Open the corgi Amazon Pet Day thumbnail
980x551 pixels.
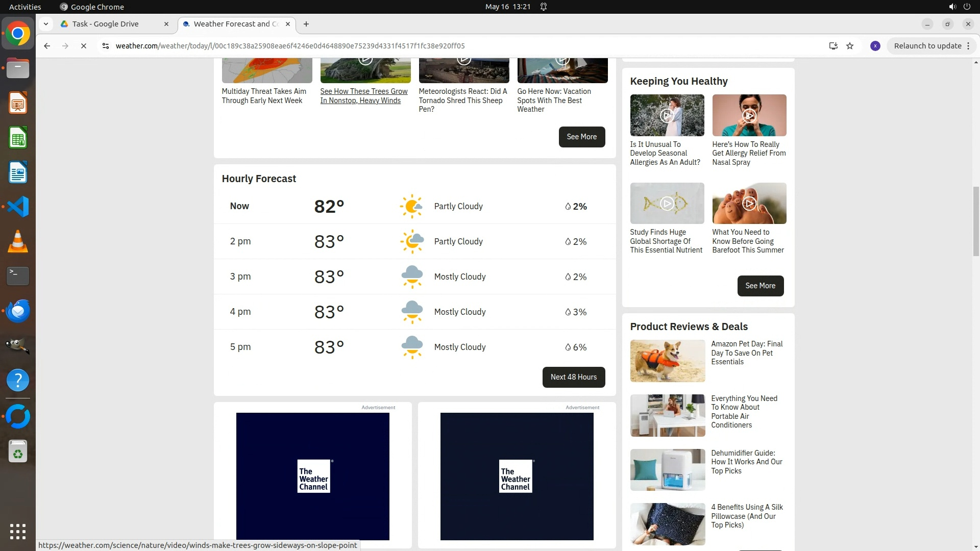click(667, 361)
